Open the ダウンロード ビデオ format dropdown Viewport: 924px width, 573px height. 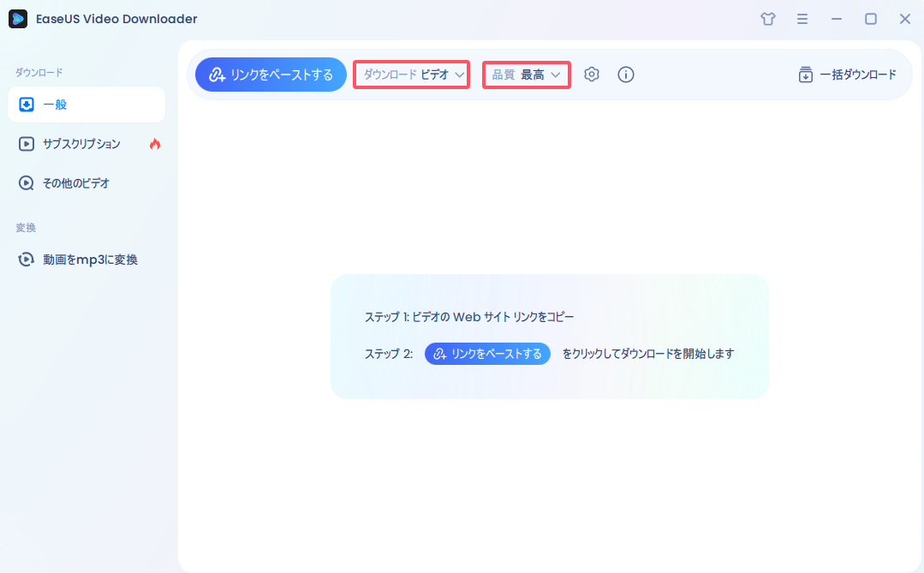(411, 75)
